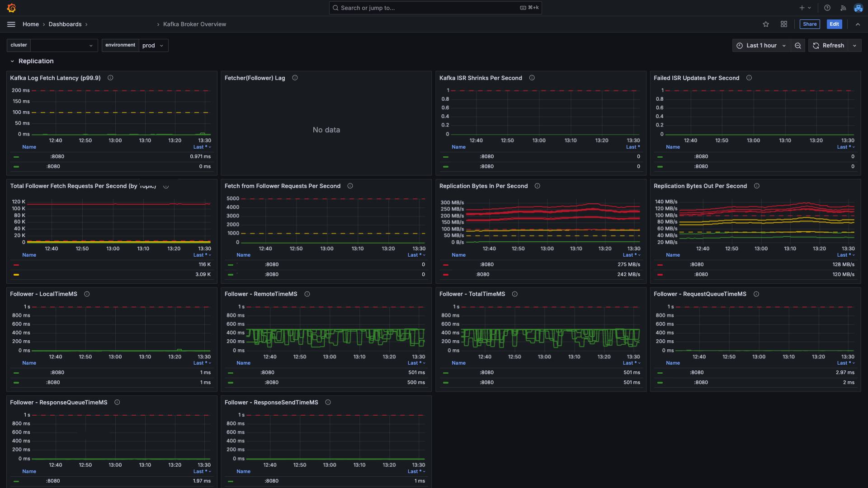The height and width of the screenshot is (488, 868).
Task: Open the help question mark icon
Action: click(x=827, y=8)
